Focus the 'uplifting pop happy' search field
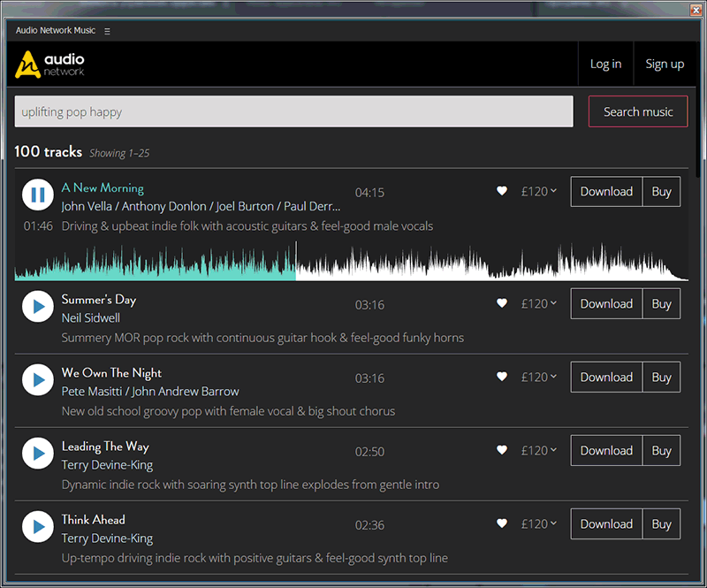 [x=294, y=111]
